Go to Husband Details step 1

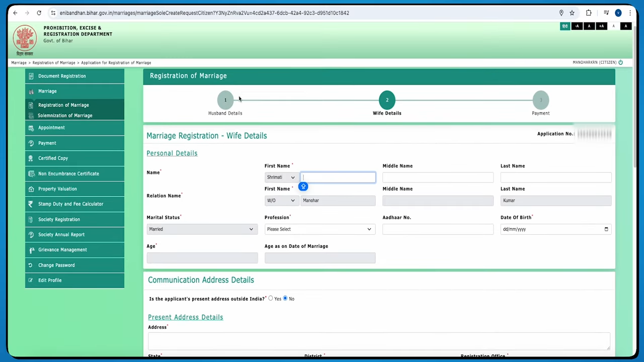(225, 100)
